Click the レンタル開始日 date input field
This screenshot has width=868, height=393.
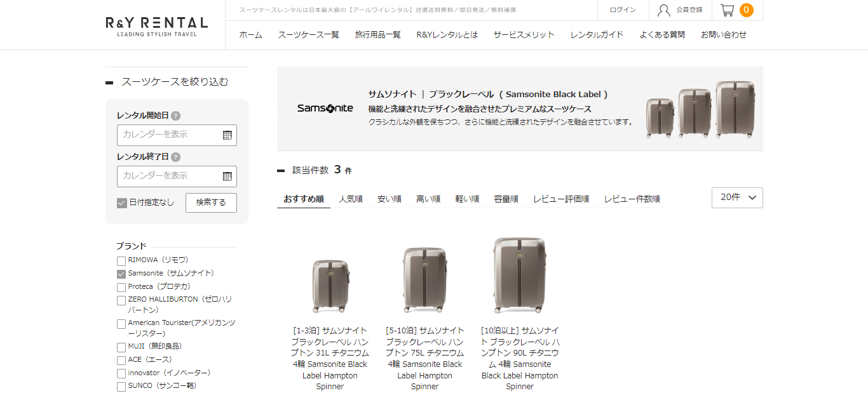click(x=177, y=135)
